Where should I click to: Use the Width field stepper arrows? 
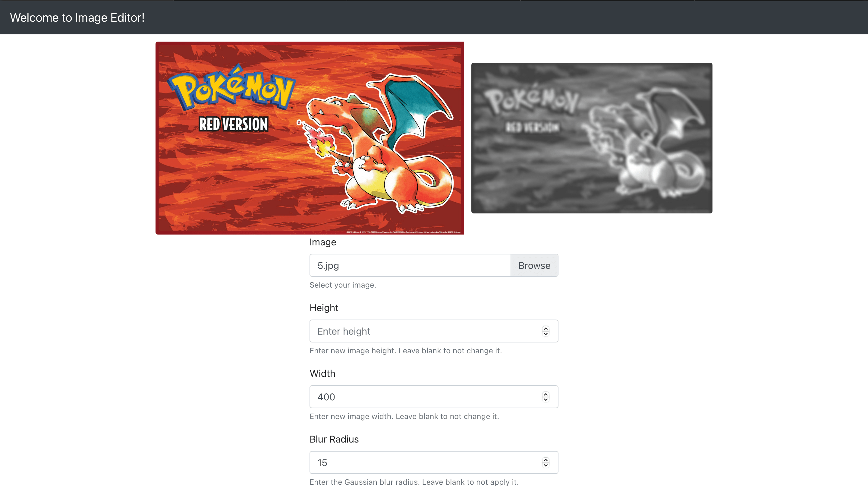click(546, 397)
